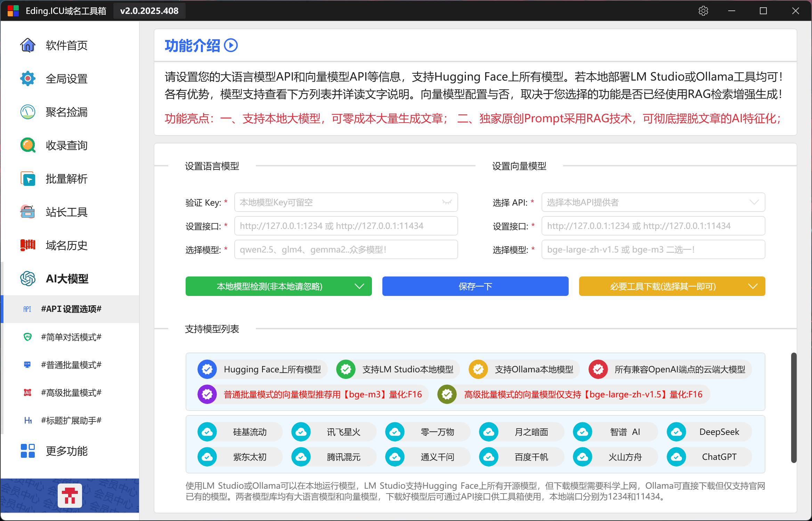Open the #简单对话模式# menu item

coord(70,337)
